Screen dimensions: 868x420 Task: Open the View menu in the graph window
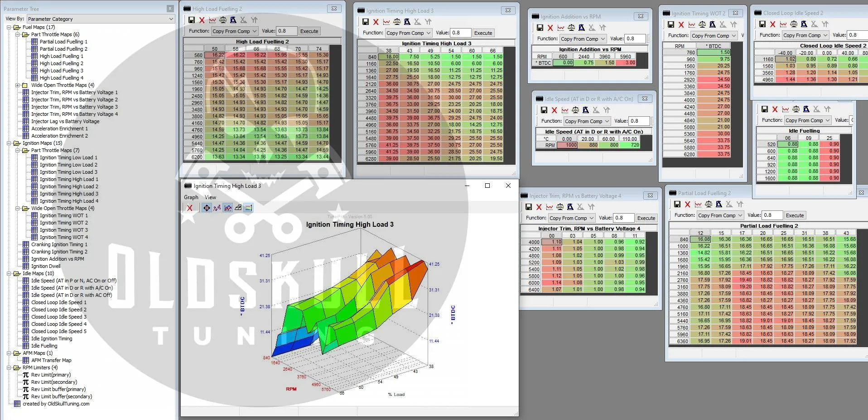pyautogui.click(x=210, y=197)
